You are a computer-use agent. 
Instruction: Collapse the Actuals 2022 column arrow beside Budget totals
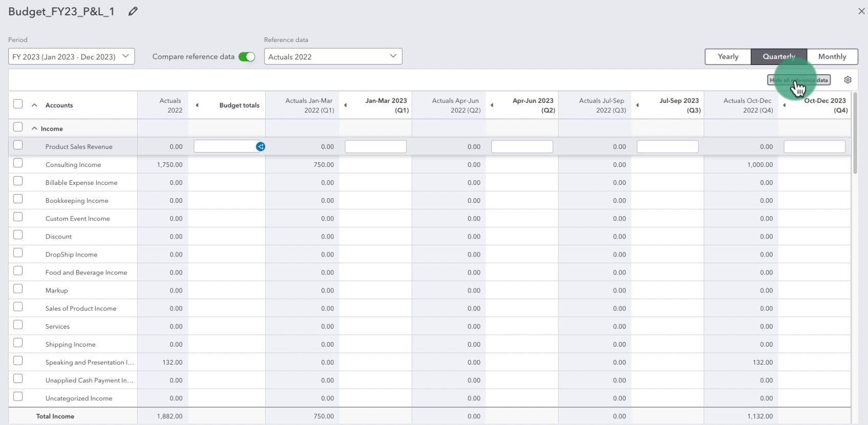click(197, 105)
